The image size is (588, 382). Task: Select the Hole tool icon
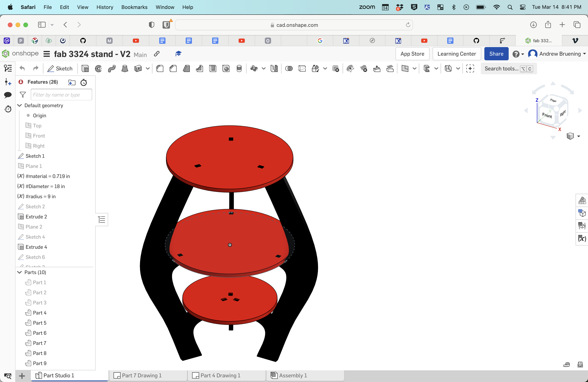(226, 68)
